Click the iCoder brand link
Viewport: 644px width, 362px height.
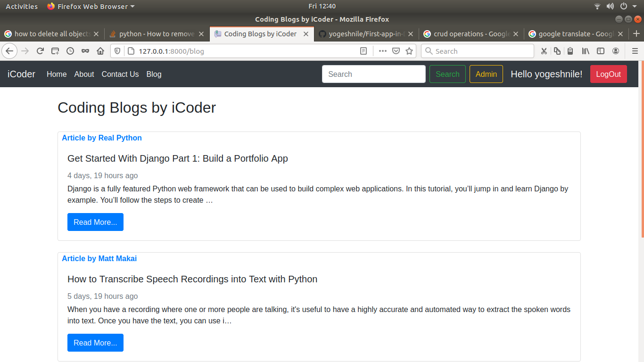click(x=21, y=74)
